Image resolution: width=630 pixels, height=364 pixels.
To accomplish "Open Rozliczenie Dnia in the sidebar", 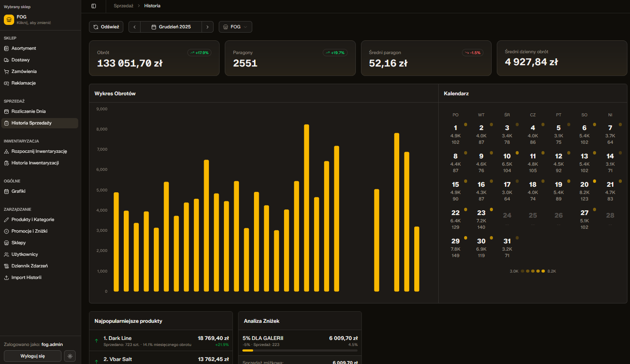I will [x=28, y=112].
